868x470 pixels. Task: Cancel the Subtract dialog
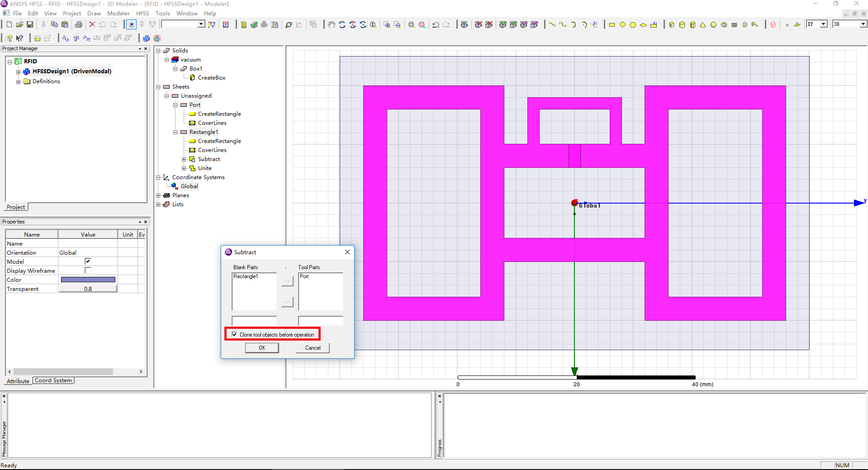tap(313, 348)
